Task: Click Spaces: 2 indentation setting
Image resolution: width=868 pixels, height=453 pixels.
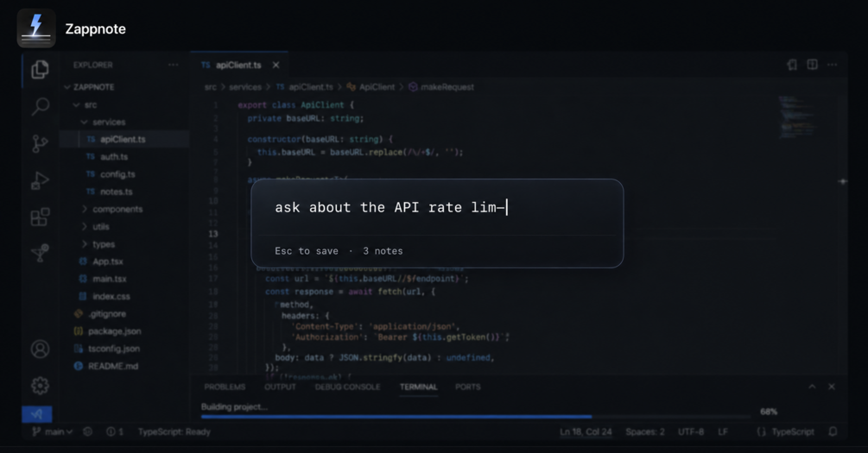Action: (645, 431)
